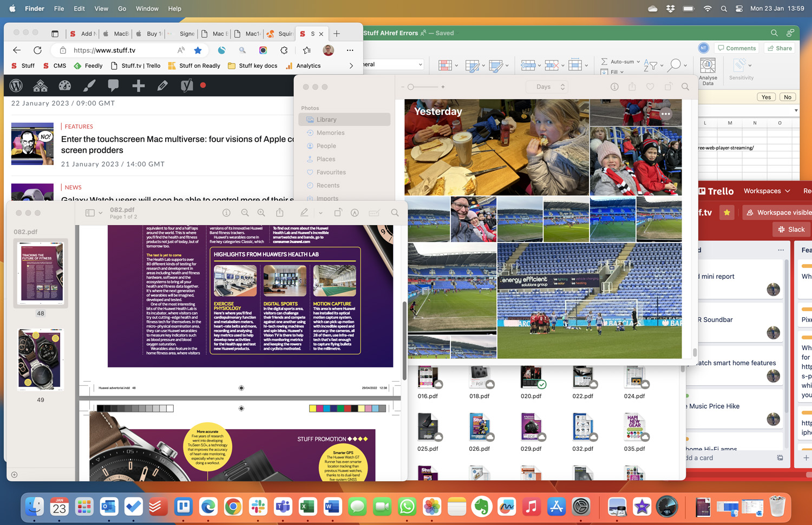Click the Zoom in button in Preview

tap(261, 213)
